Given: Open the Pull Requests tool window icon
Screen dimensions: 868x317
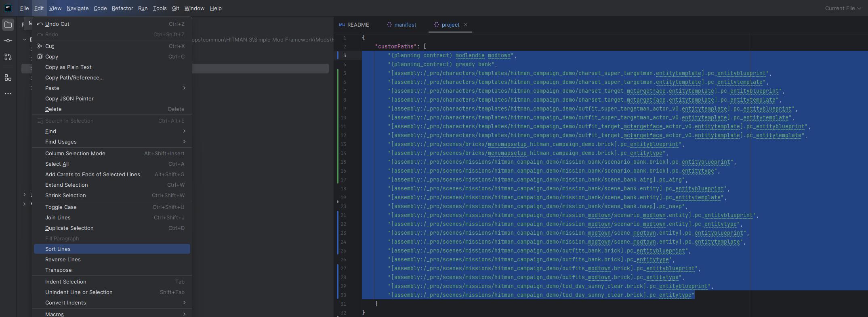Looking at the screenshot, I should [8, 57].
